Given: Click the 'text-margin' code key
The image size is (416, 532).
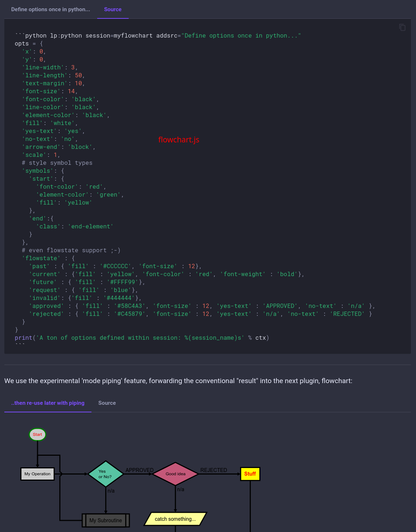Looking at the screenshot, I should coord(45,83).
